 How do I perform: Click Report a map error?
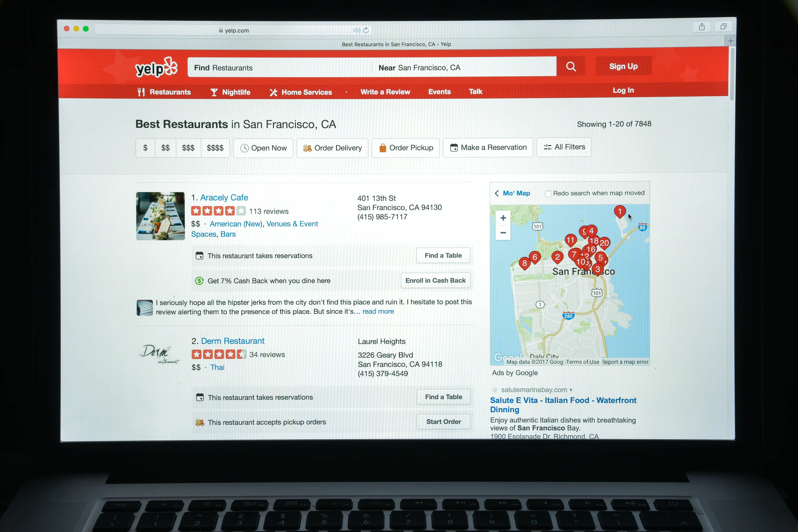(x=625, y=362)
